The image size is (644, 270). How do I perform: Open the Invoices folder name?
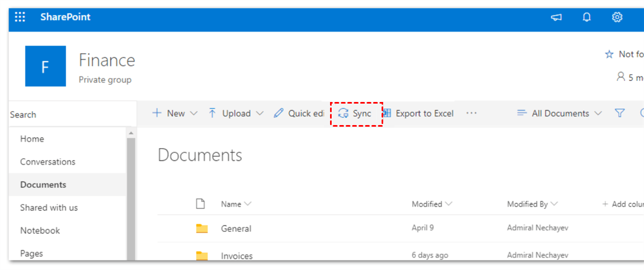click(237, 256)
